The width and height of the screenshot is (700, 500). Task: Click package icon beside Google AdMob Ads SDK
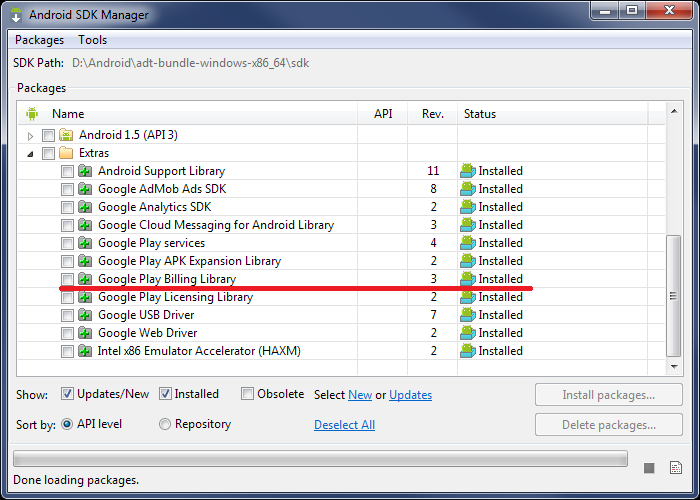point(85,189)
